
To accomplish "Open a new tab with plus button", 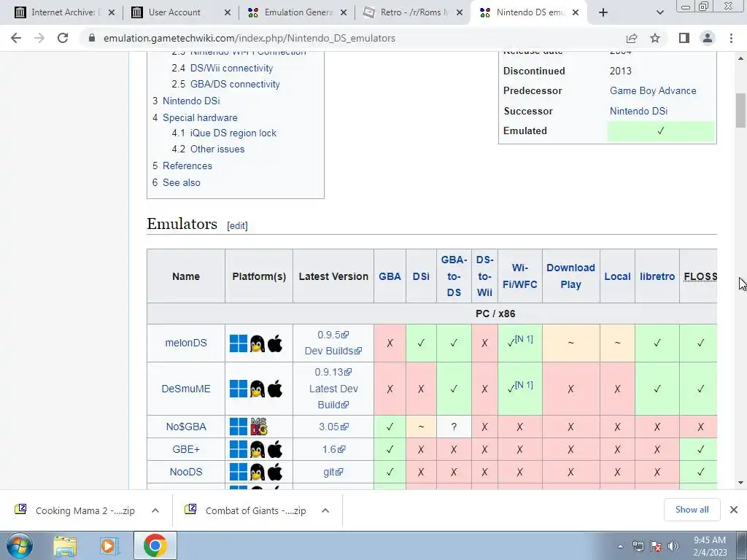I will coord(603,12).
